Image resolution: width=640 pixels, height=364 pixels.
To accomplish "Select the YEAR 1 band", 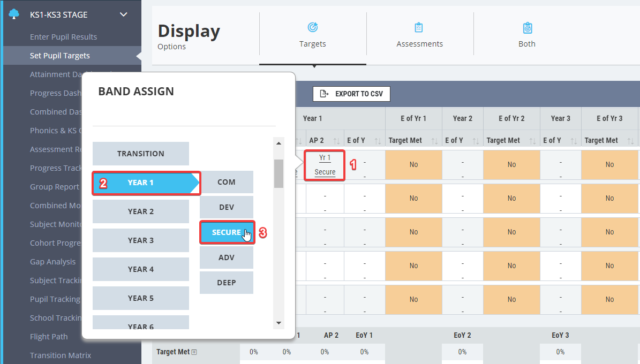I will click(x=146, y=183).
